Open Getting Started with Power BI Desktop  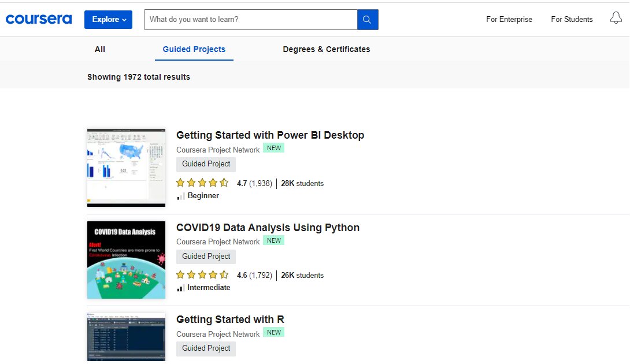click(x=270, y=135)
